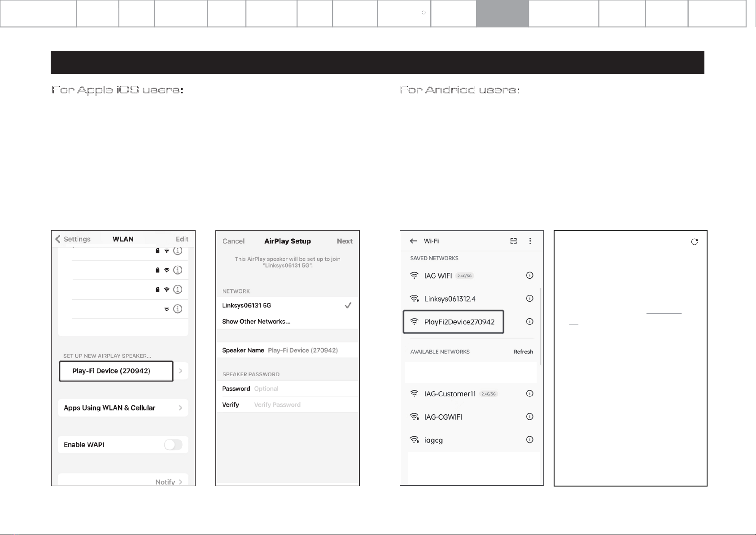Cancel the AirPlay Setup
756x535 pixels.
[x=233, y=241]
